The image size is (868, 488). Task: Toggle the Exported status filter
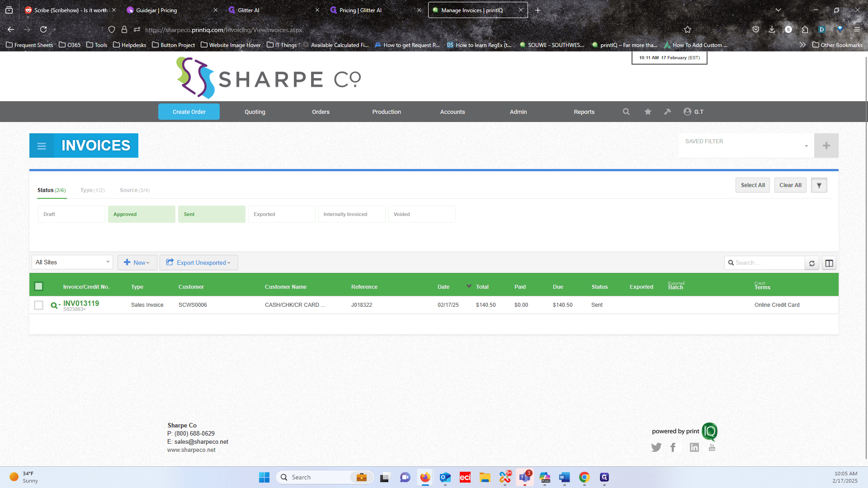(x=282, y=214)
